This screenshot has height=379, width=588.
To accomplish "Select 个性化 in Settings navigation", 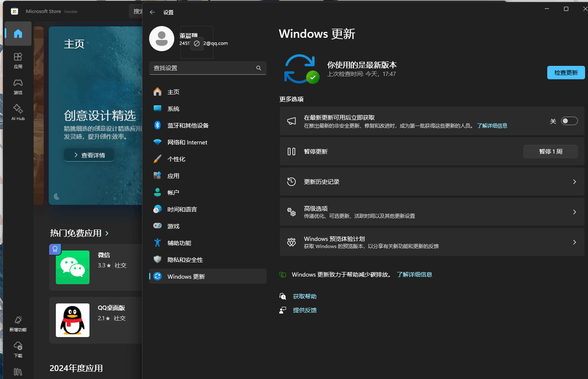I will [x=208, y=159].
